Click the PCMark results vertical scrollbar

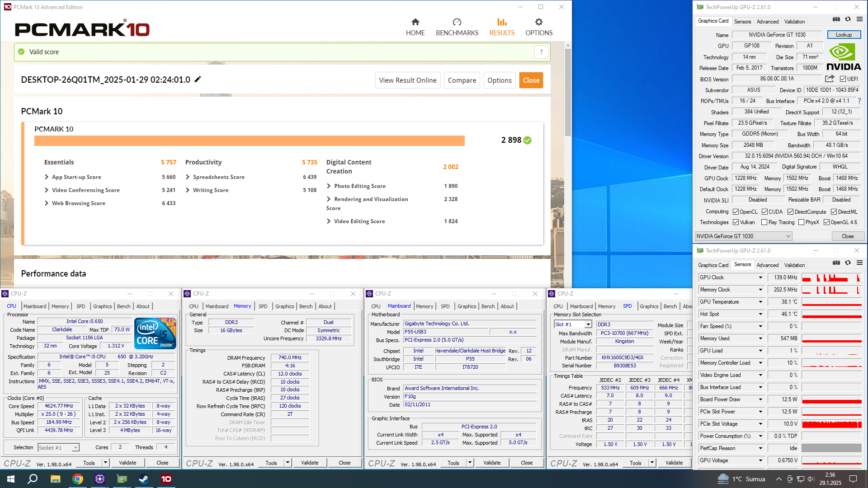pyautogui.click(x=568, y=93)
